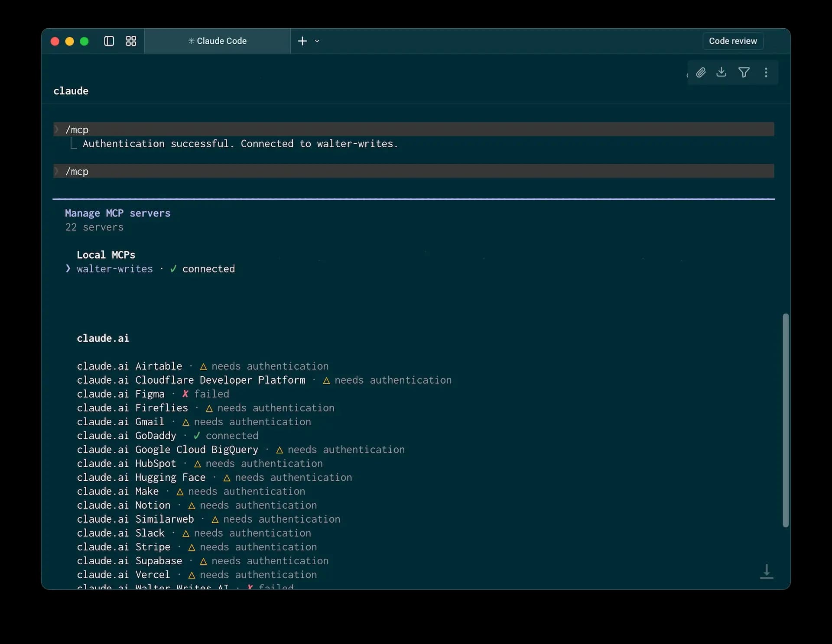
Task: Click the vertical scrollbar thumb
Action: [786, 420]
